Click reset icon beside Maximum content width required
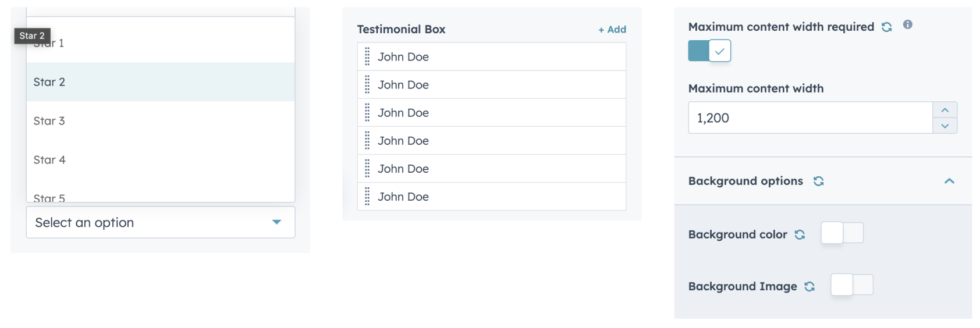The image size is (980, 328). [886, 27]
